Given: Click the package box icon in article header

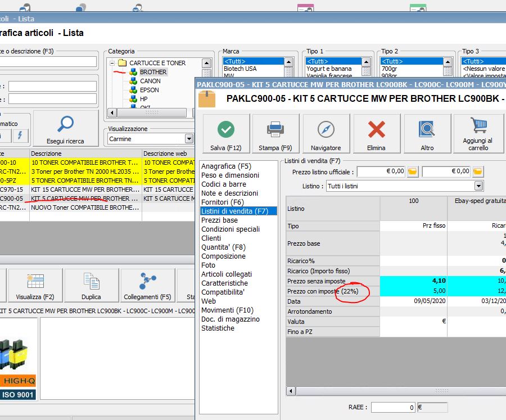Looking at the screenshot, I should pyautogui.click(x=207, y=99).
